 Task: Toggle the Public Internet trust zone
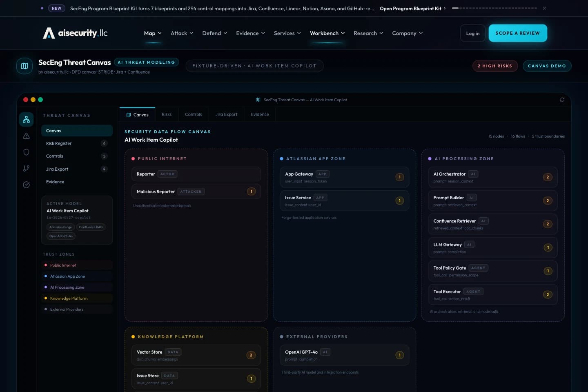[x=77, y=265]
